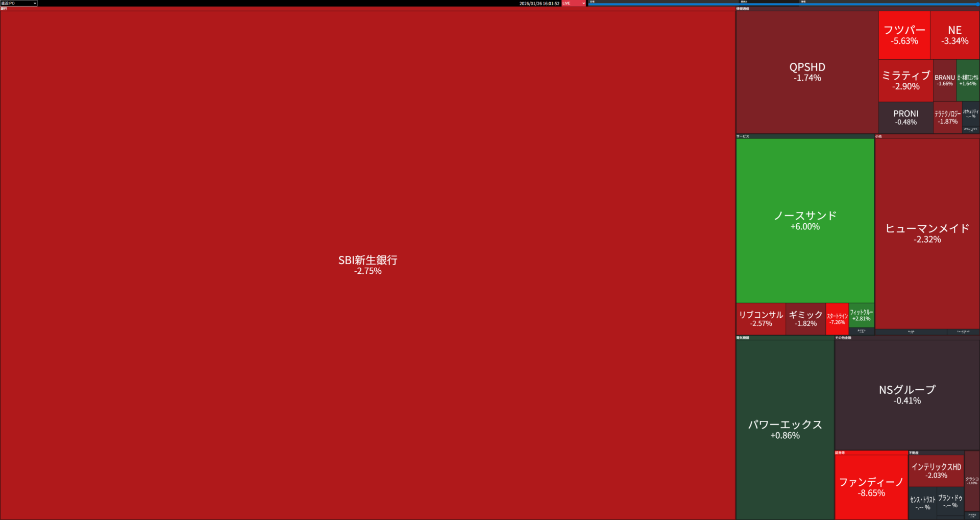Click the リブコンサル tile
This screenshot has width=980, height=520.
(x=761, y=319)
